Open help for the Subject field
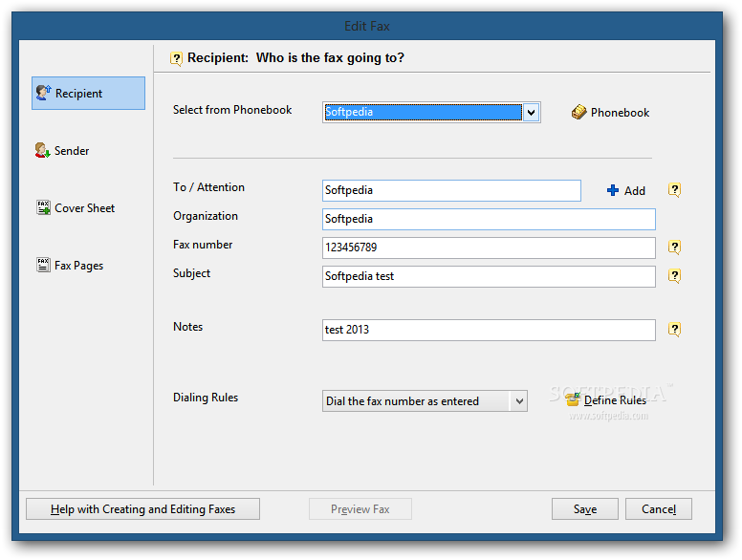The image size is (742, 560). point(674,276)
